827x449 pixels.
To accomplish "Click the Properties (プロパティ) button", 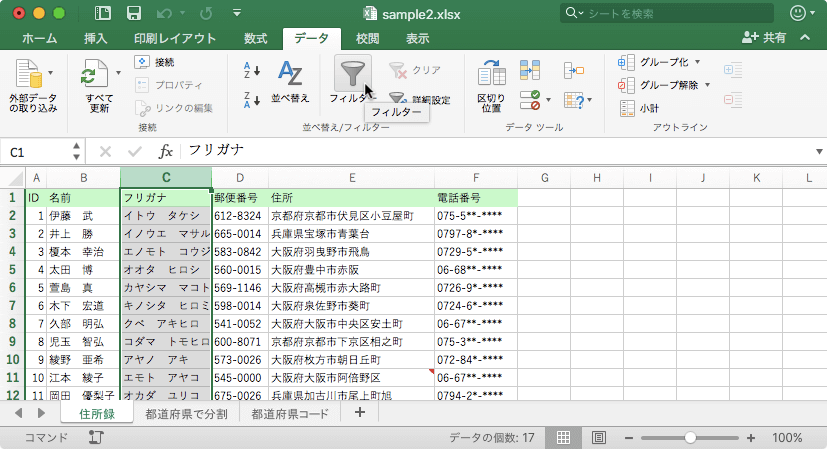I will point(169,85).
